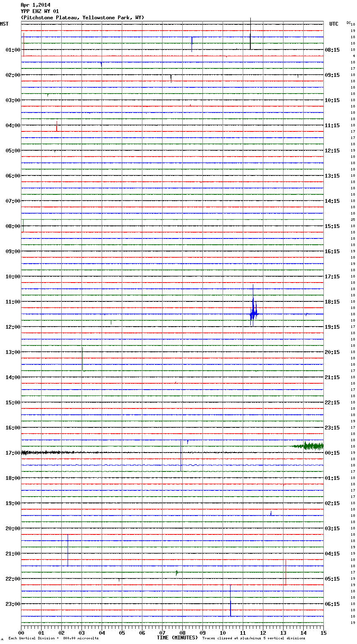Image resolution: width=357 pixels, height=644 pixels.
Task: Click the '800.00 microvolts' vertical division note
Action: (x=82, y=639)
